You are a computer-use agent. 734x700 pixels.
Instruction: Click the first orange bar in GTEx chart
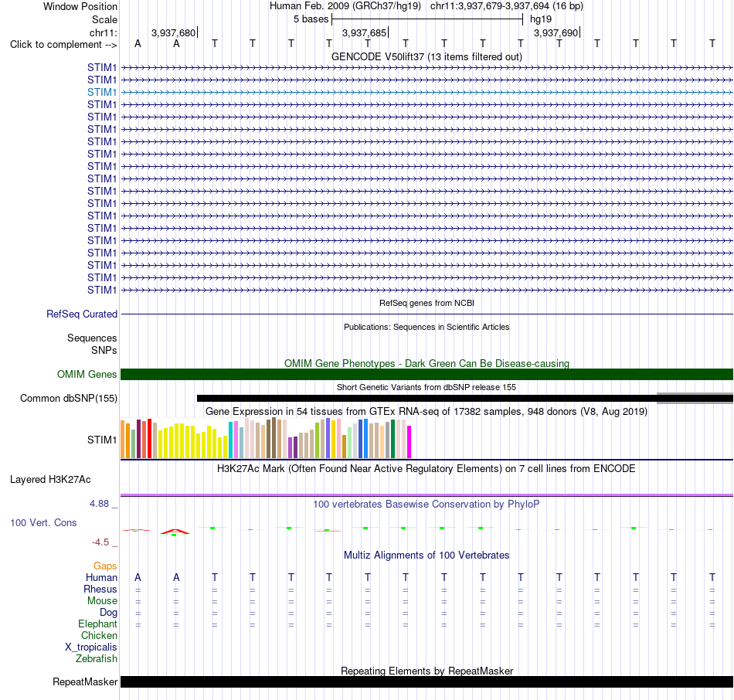[x=123, y=439]
